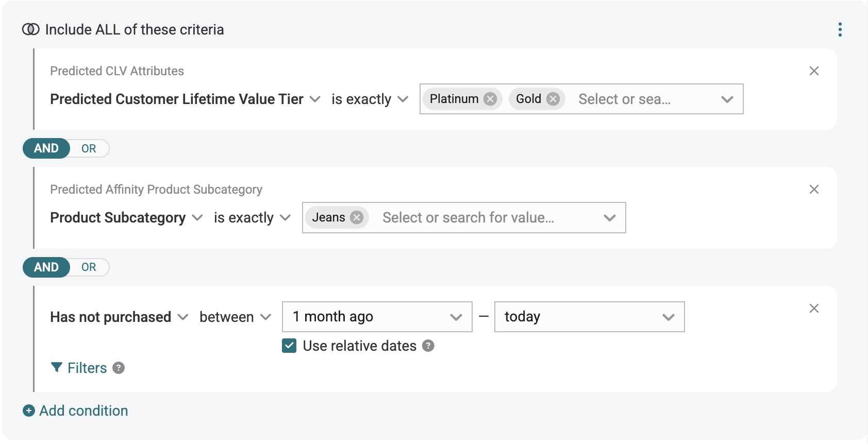The width and height of the screenshot is (868, 444).
Task: Remove the Predicted Affinity Product Subcategory condition
Action: tap(814, 190)
